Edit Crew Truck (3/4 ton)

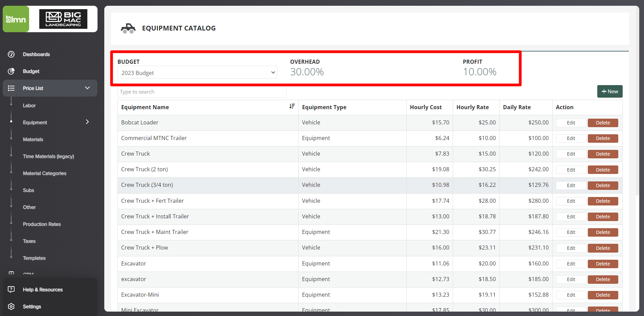pos(571,185)
